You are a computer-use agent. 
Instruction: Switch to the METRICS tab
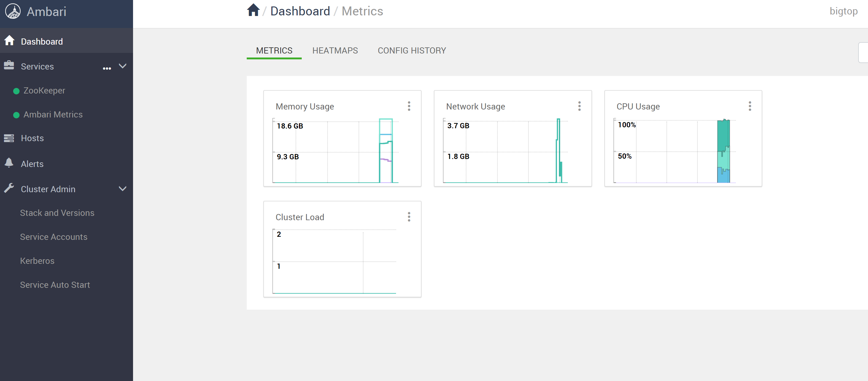click(x=274, y=50)
